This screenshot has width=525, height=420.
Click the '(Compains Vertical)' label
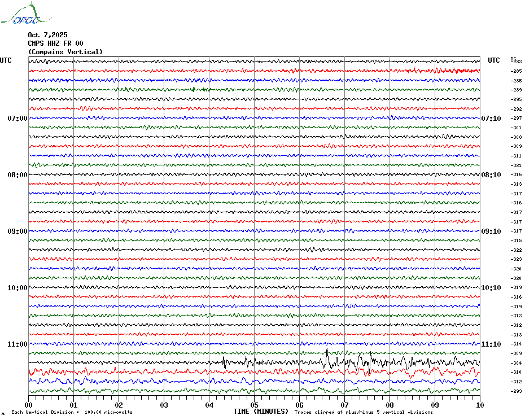[x=65, y=52]
